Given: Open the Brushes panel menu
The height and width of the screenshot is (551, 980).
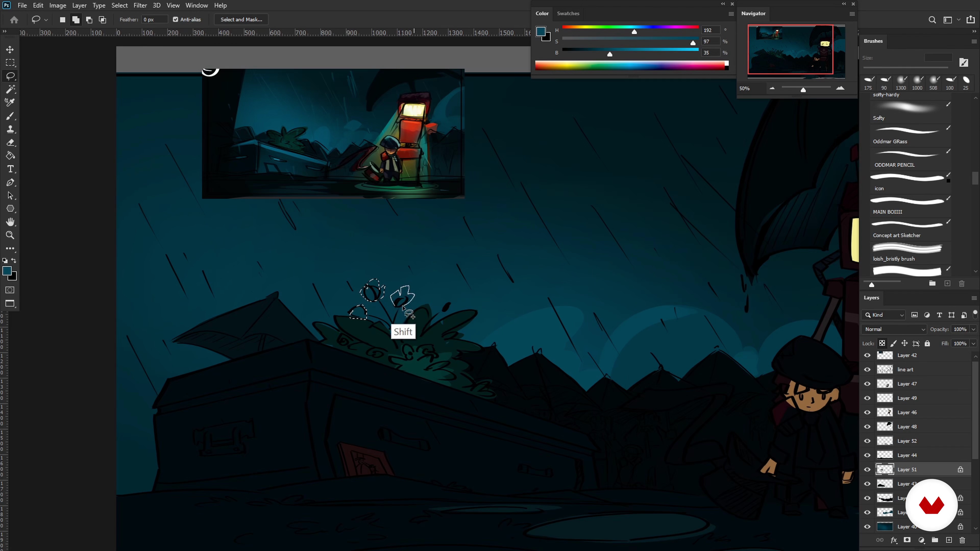Looking at the screenshot, I should click(x=974, y=41).
